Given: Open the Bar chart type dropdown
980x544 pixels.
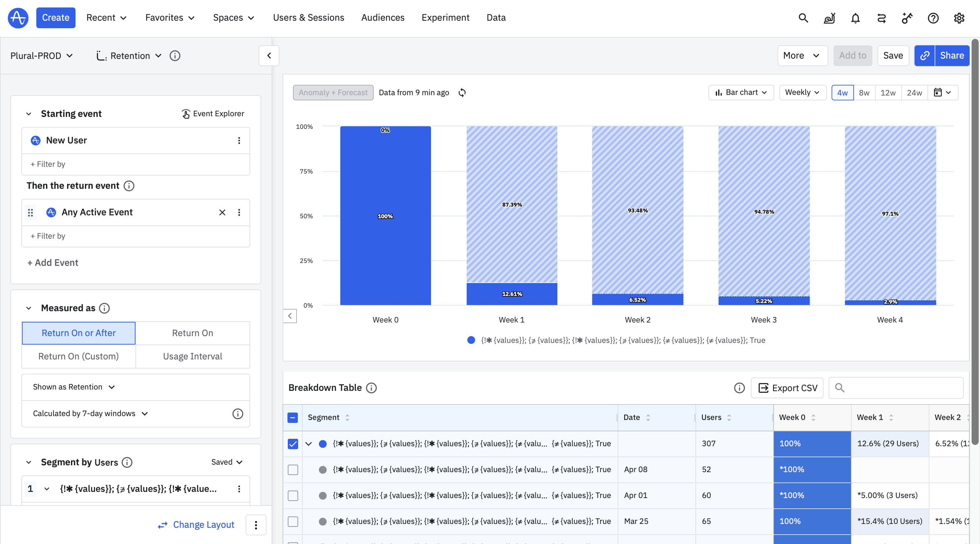Looking at the screenshot, I should (x=741, y=92).
